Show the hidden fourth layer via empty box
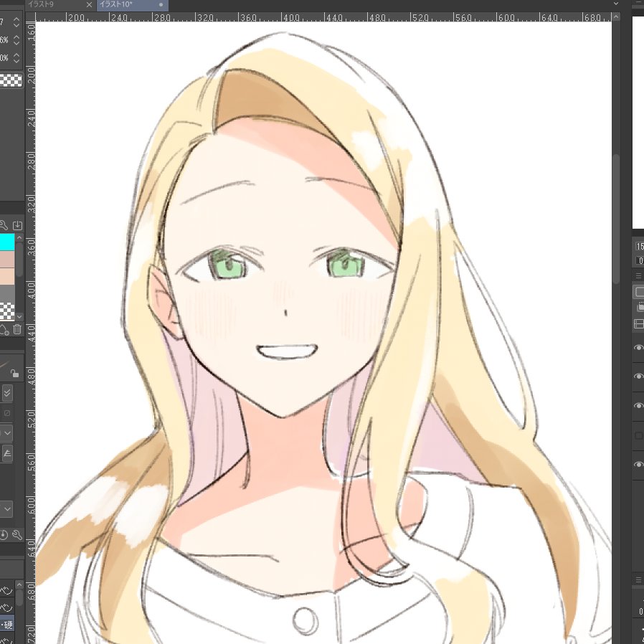The height and width of the screenshot is (644, 644). click(x=638, y=435)
